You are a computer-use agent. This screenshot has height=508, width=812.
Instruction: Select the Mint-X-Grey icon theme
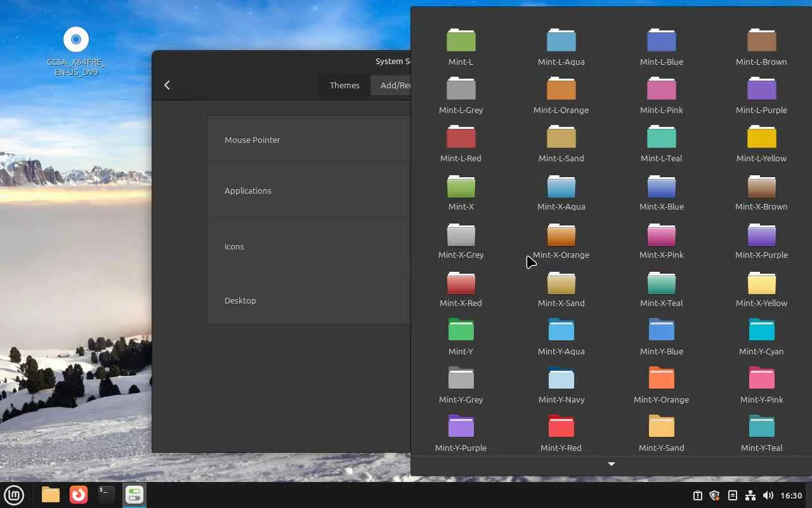coord(461,240)
